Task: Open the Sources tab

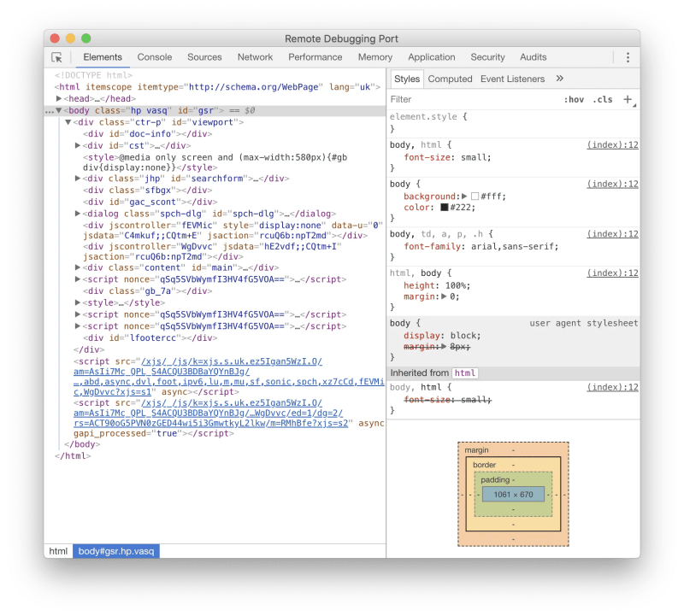Action: tap(204, 57)
